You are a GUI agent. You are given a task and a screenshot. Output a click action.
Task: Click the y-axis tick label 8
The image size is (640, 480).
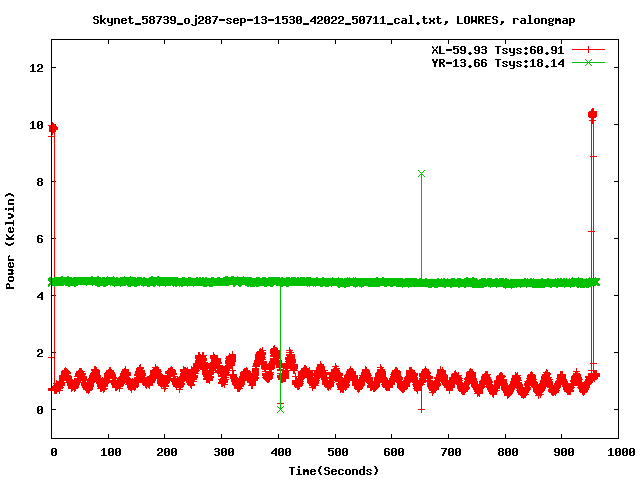click(x=40, y=182)
